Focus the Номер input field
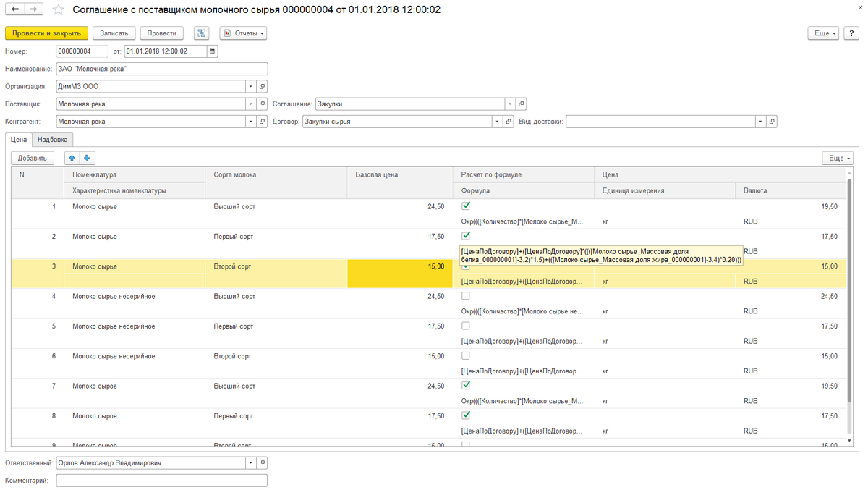868x490 pixels. 82,51
